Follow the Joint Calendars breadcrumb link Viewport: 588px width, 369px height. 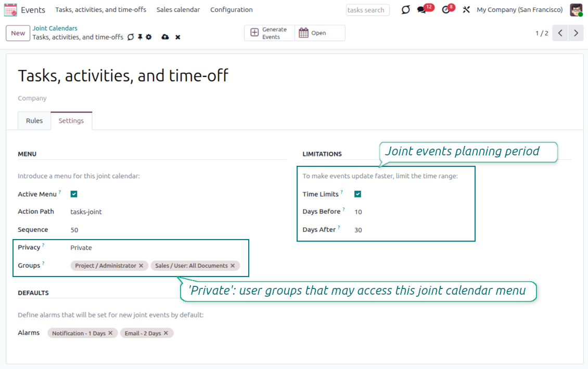(x=55, y=28)
